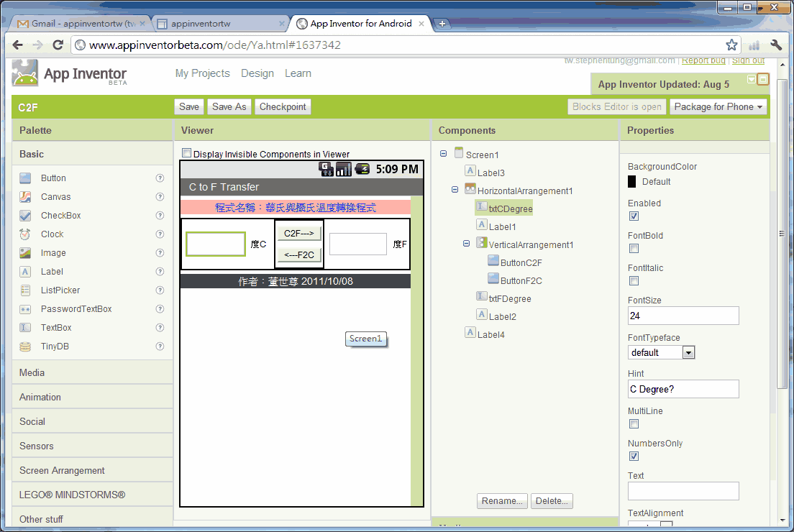
Task: Open help for the Clock component
Action: (x=160, y=234)
